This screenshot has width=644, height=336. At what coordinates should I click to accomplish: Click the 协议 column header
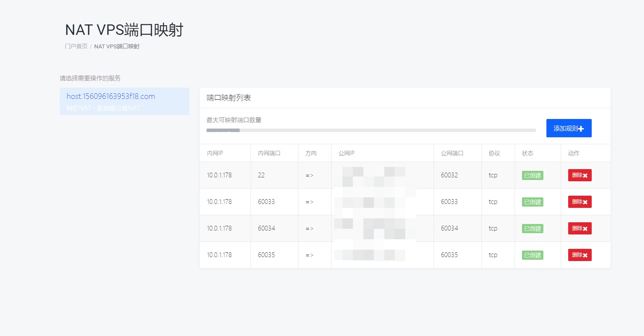[x=494, y=153]
